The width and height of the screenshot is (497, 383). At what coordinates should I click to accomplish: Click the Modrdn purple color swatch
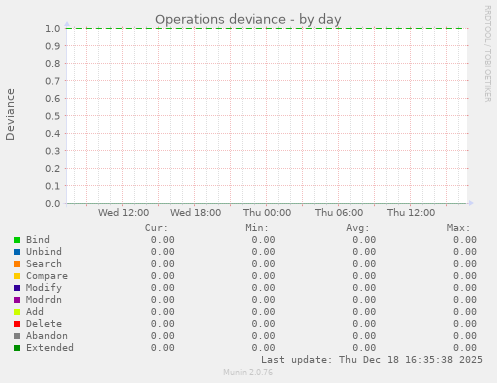tap(17, 300)
